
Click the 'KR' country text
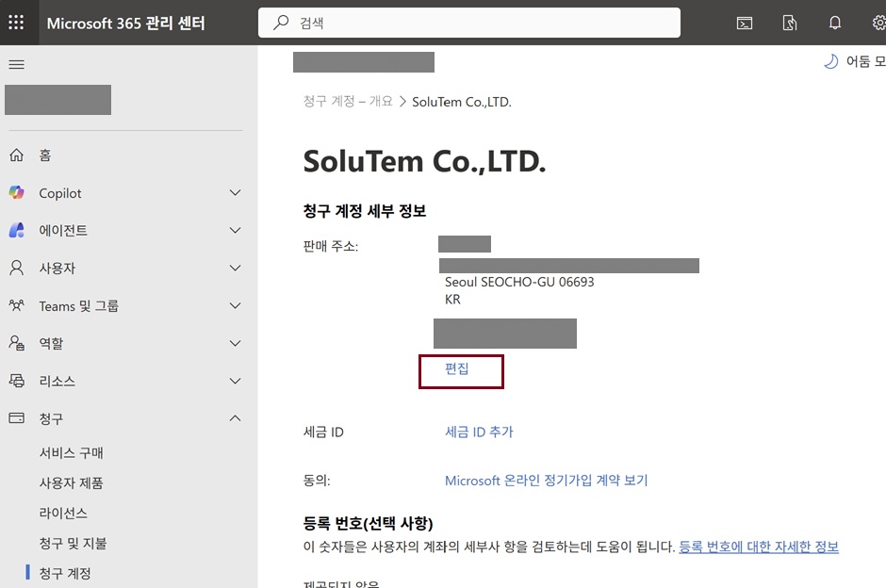(x=452, y=300)
